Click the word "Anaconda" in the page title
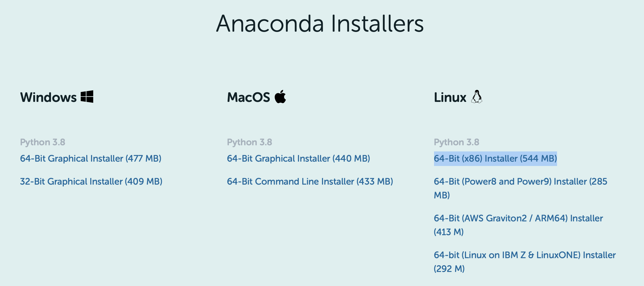The height and width of the screenshot is (286, 644). pos(270,24)
